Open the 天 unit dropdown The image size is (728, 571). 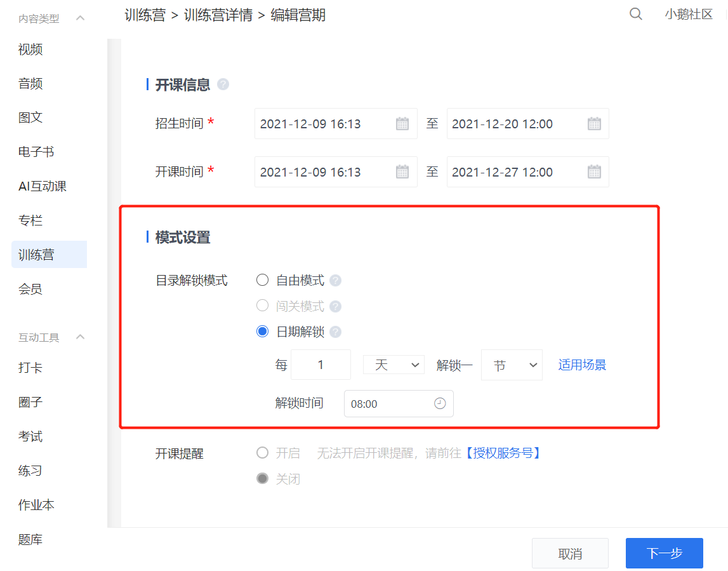[394, 365]
